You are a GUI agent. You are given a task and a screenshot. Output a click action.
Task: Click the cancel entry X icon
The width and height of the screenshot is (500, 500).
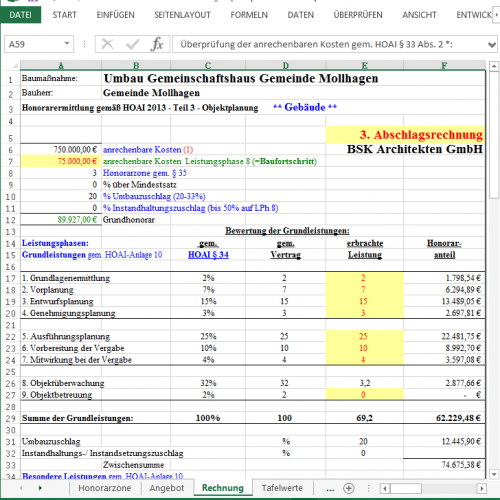pyautogui.click(x=107, y=44)
